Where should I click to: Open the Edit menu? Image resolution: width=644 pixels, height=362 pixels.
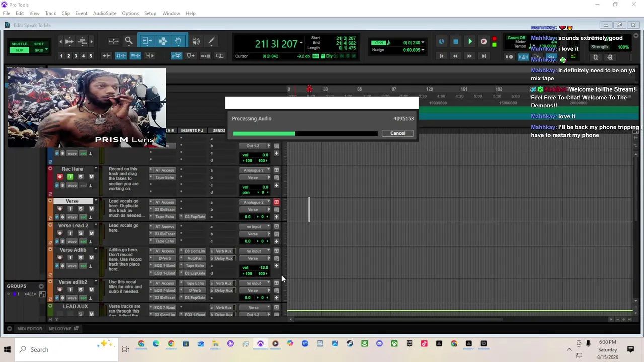pyautogui.click(x=20, y=13)
